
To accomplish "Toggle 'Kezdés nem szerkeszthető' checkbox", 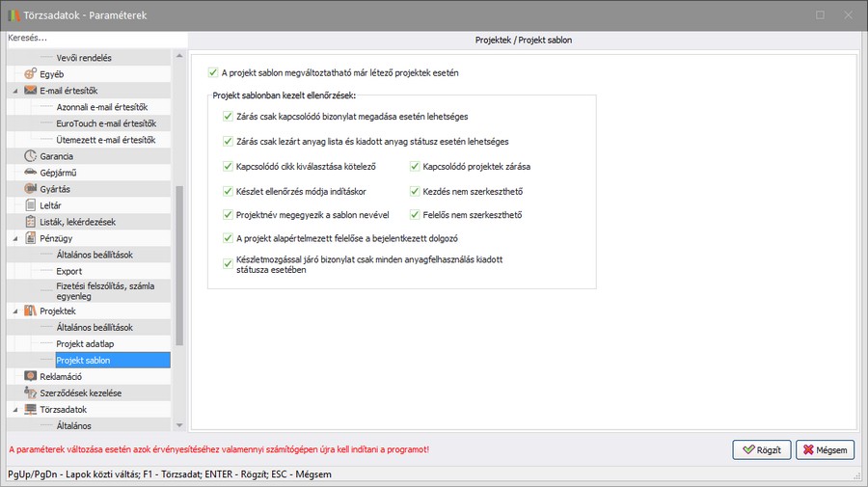I will [414, 191].
